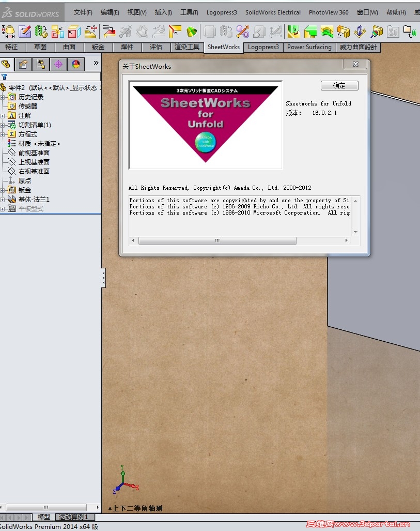Open the 运动算例1 motion study tab
The height and width of the screenshot is (531, 420).
[74, 517]
